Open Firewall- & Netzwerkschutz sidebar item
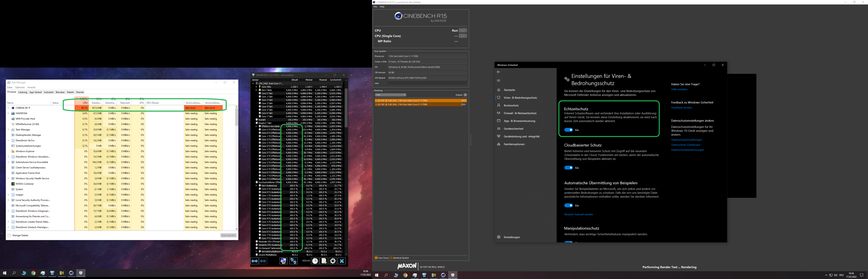This screenshot has width=868, height=279. tap(520, 113)
